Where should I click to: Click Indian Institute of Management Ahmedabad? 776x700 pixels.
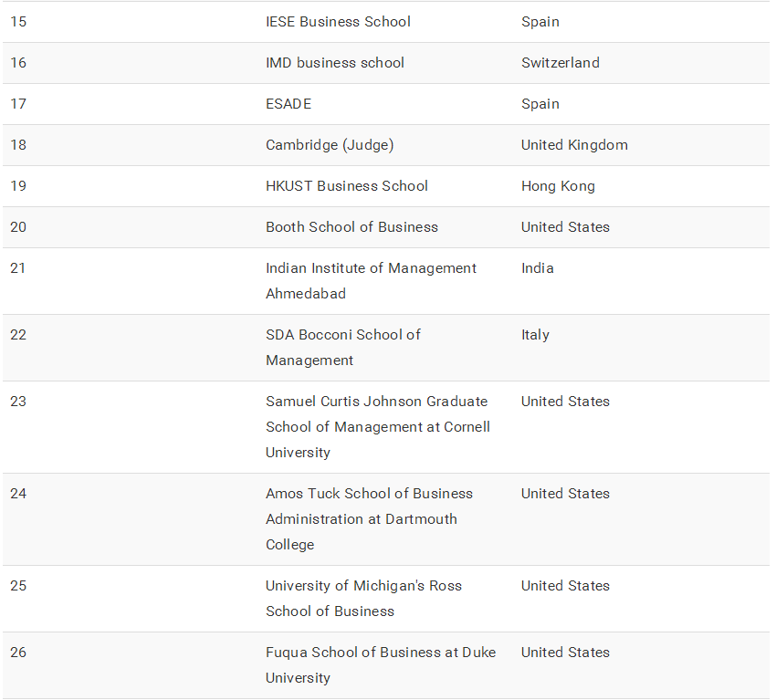coord(371,281)
